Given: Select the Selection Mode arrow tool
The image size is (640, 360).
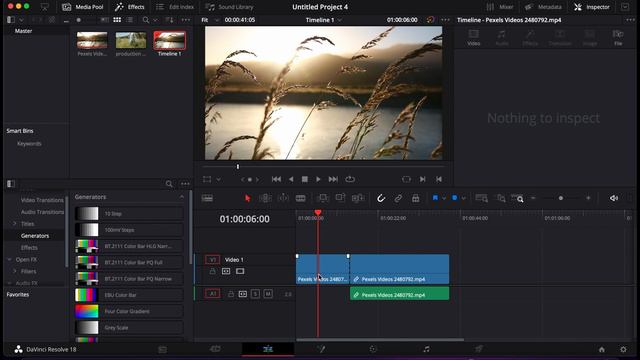Looking at the screenshot, I should (x=247, y=198).
